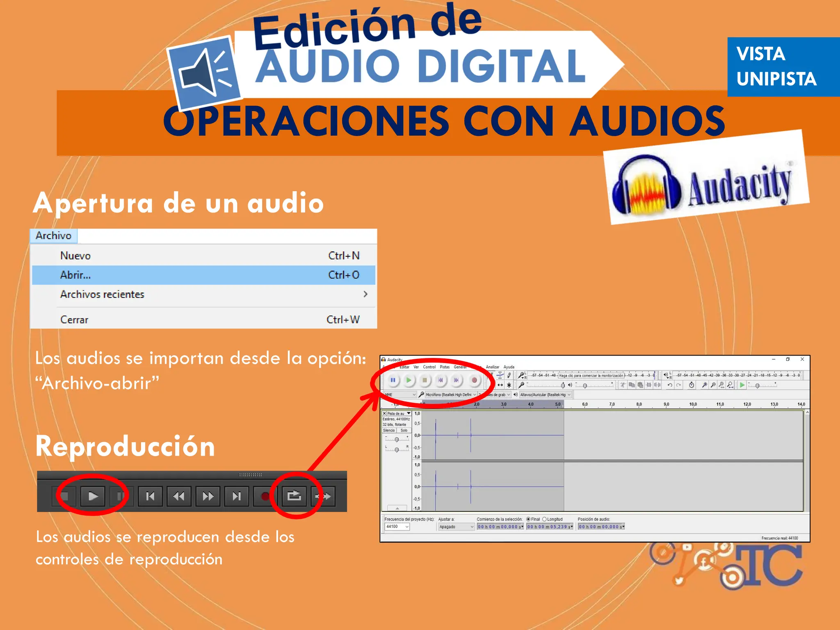Viewport: 840px width, 630px height.
Task: Open the MME audio host dropdown
Action: tap(400, 395)
